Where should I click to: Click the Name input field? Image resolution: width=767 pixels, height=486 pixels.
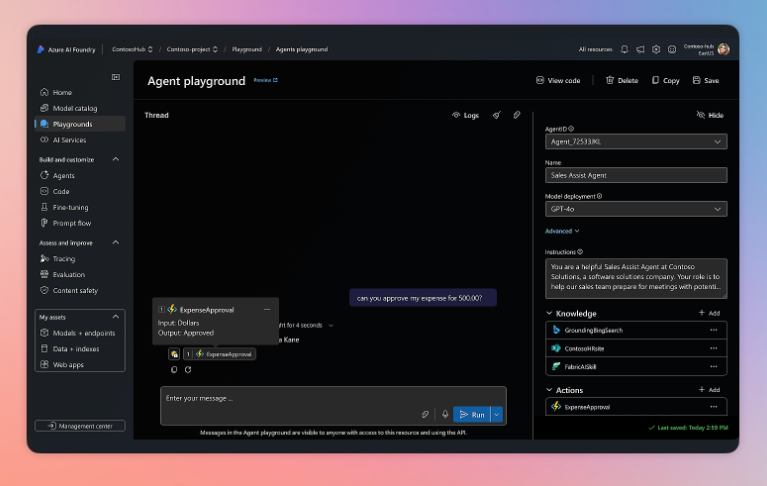click(636, 176)
